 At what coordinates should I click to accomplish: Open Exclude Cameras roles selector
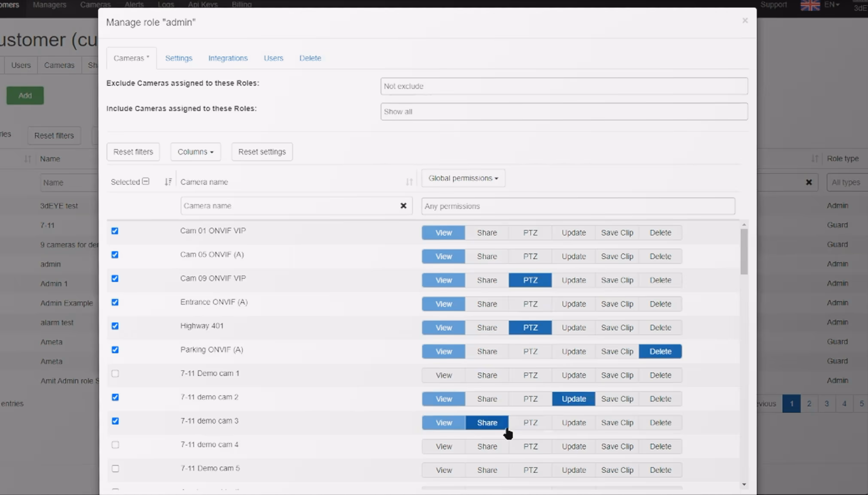tap(564, 86)
